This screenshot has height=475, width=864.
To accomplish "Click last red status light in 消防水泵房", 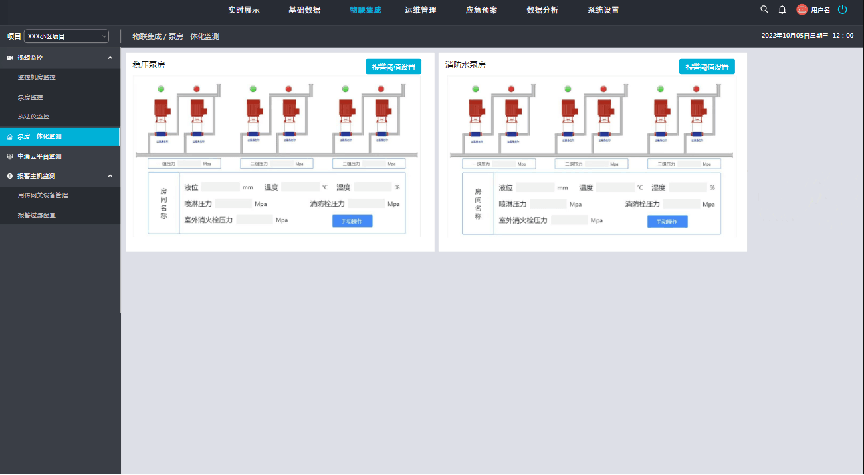I will point(696,89).
